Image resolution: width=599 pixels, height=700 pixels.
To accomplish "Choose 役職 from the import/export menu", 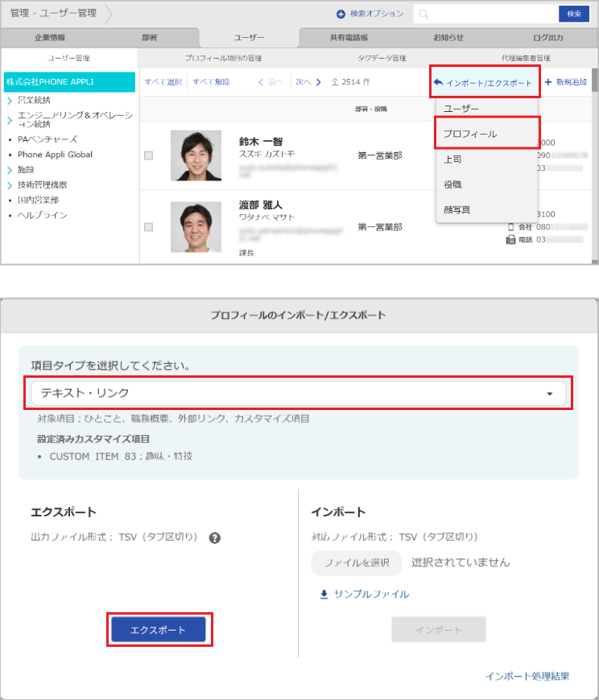I will click(486, 184).
